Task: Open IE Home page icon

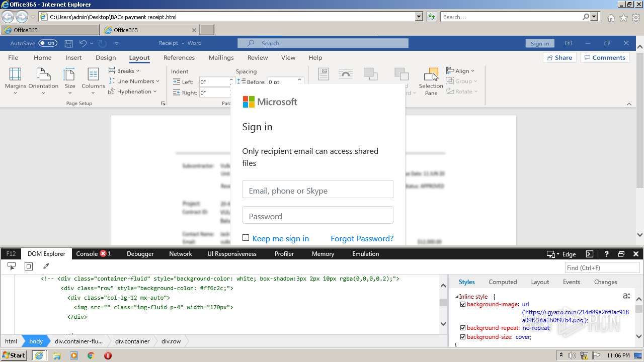Action: (611, 18)
